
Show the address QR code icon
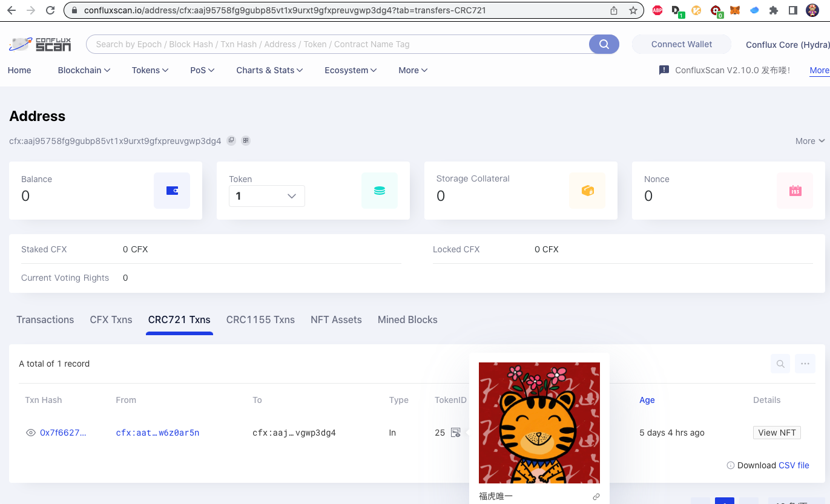point(246,140)
